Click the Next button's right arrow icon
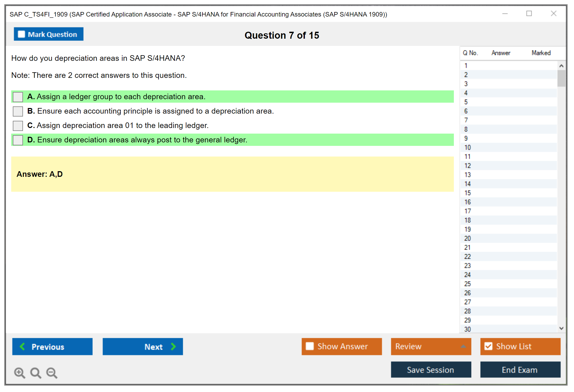The image size is (574, 392). (174, 347)
